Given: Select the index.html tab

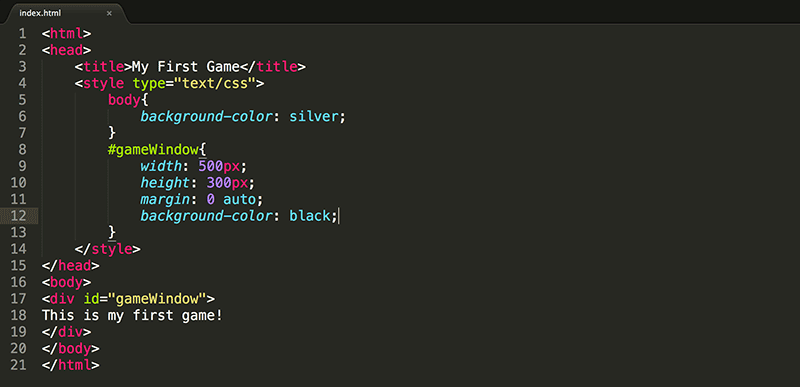Looking at the screenshot, I should pyautogui.click(x=61, y=13).
